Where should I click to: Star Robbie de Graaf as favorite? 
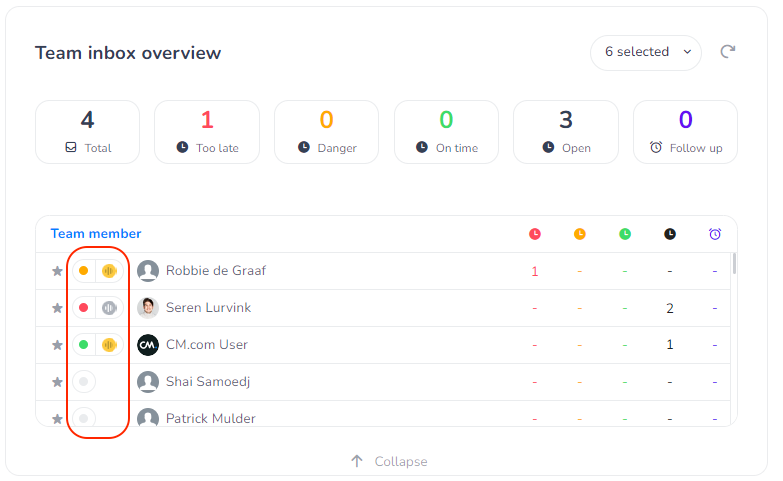pos(57,271)
